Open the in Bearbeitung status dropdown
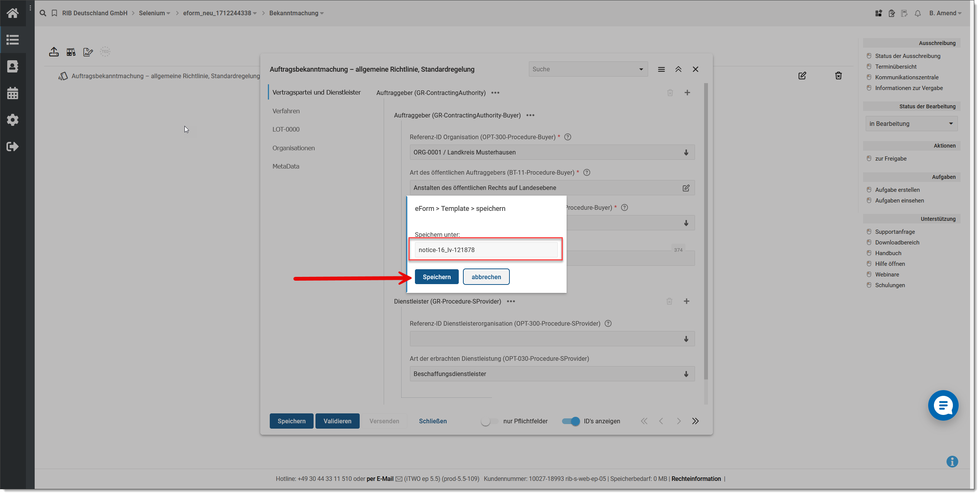Image resolution: width=980 pixels, height=495 pixels. point(911,124)
